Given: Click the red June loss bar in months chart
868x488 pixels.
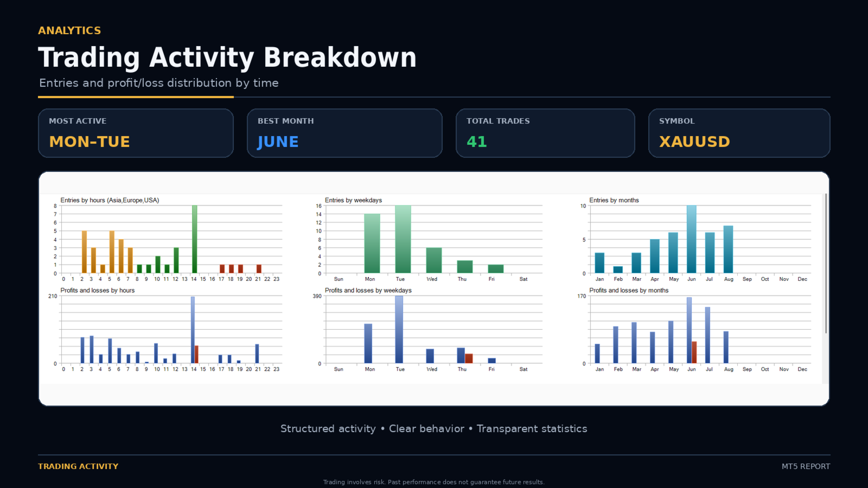Looking at the screenshot, I should click(x=694, y=352).
